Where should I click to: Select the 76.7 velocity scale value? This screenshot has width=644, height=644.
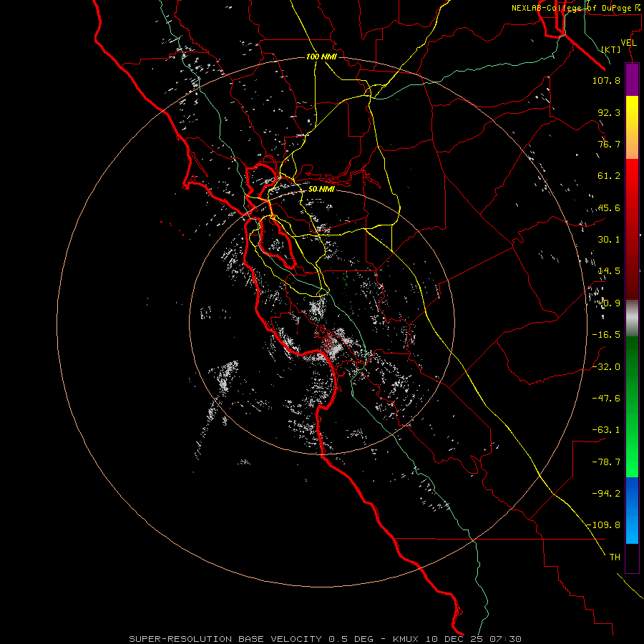pos(609,144)
